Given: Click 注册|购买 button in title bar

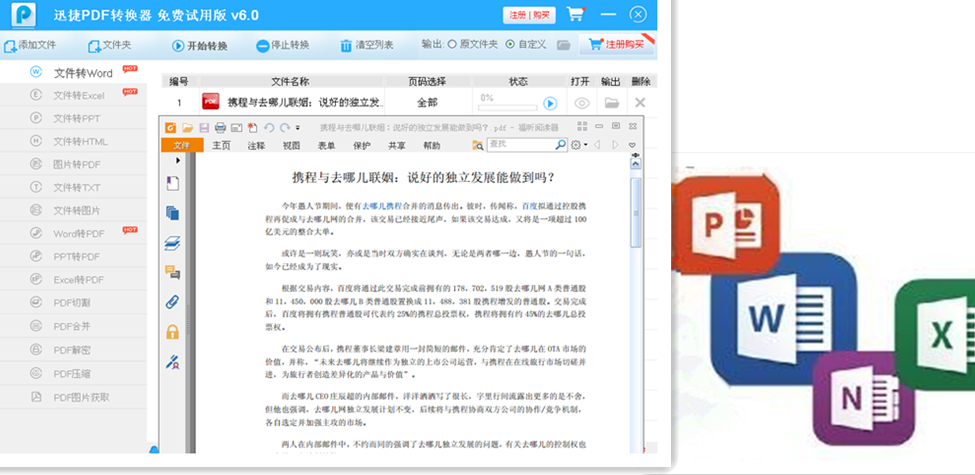Looking at the screenshot, I should (x=529, y=15).
